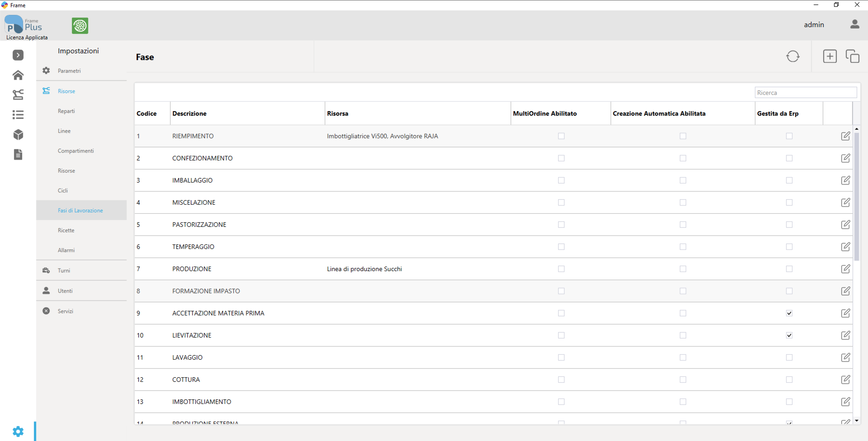Uncheck Gestita da Erp for LIEVITAZIONE
Screen dimensions: 868x441
click(789, 335)
